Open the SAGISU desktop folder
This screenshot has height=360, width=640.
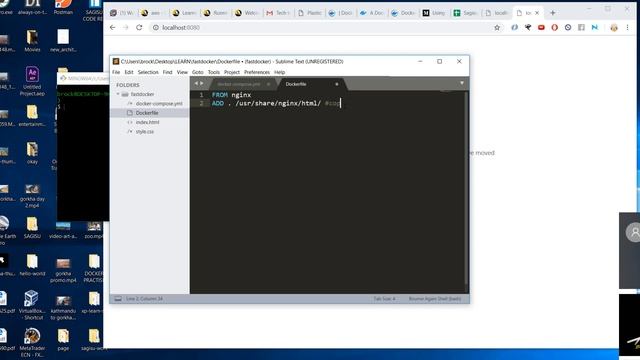[32, 227]
